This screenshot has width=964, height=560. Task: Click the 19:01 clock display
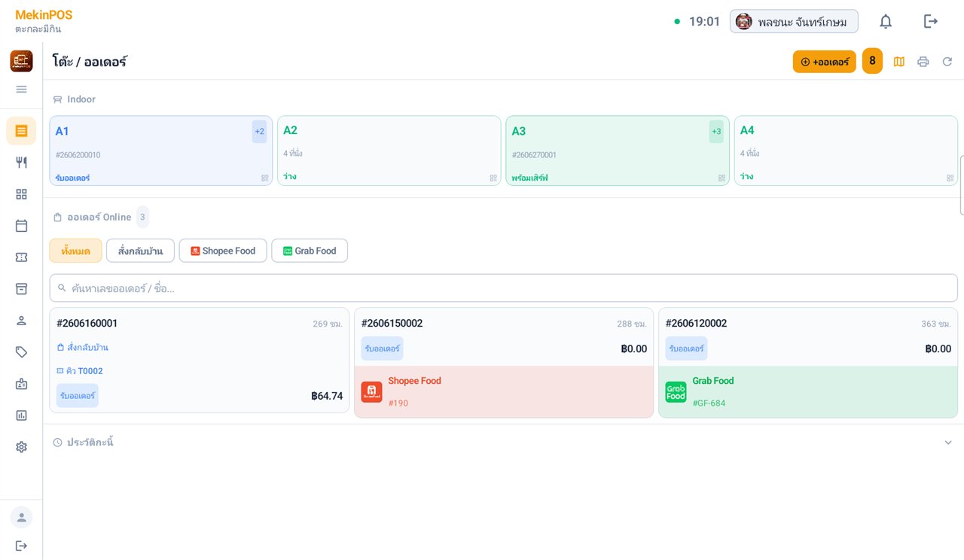pos(704,21)
